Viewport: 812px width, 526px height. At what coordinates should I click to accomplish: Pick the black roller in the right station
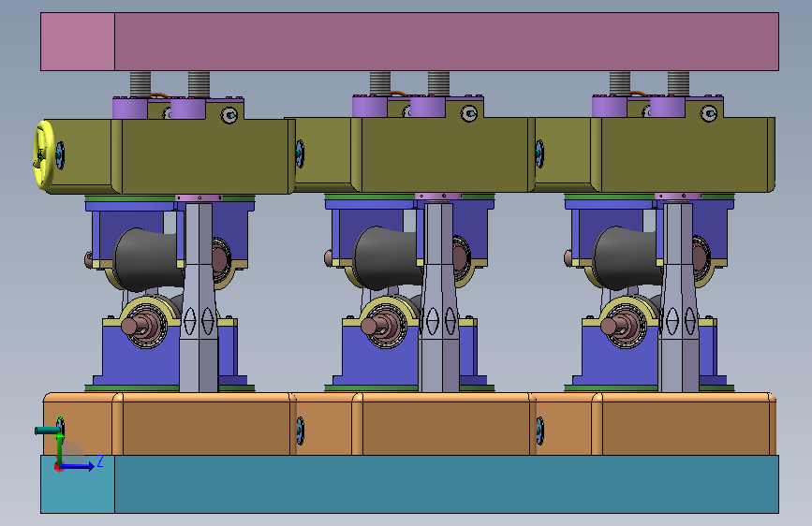click(x=627, y=259)
